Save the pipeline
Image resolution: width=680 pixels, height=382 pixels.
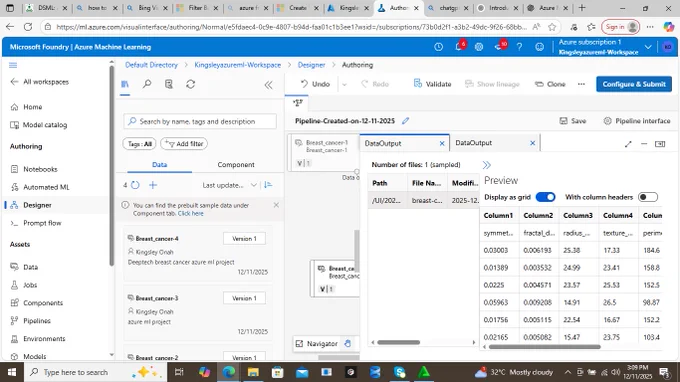(573, 121)
